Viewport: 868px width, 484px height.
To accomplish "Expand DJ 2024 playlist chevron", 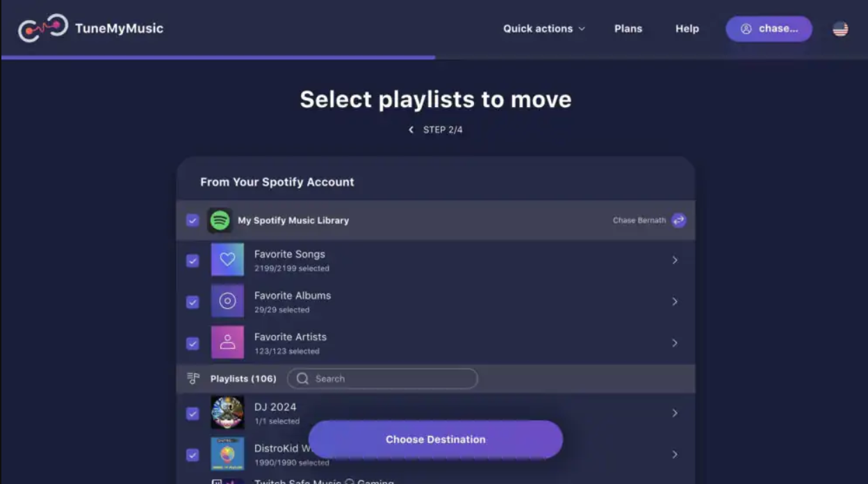I will [675, 413].
